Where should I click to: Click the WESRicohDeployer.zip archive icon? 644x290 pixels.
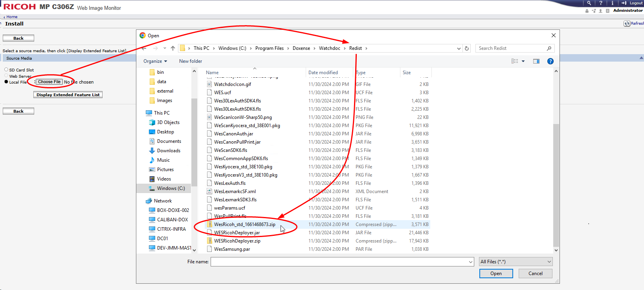[209, 241]
